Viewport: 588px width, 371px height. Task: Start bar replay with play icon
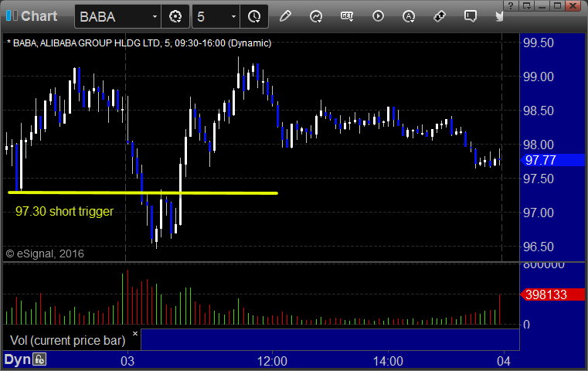pos(378,16)
